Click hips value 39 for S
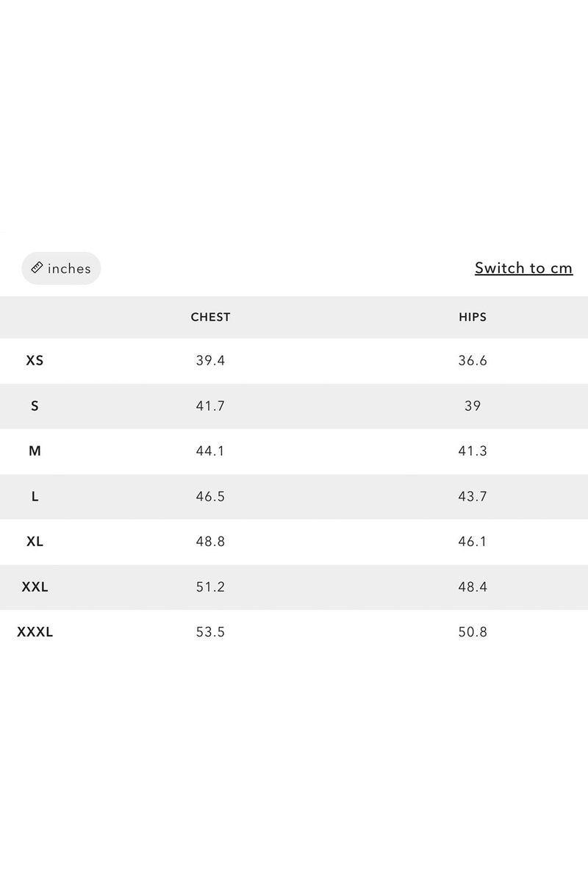This screenshot has width=588, height=882. point(473,406)
